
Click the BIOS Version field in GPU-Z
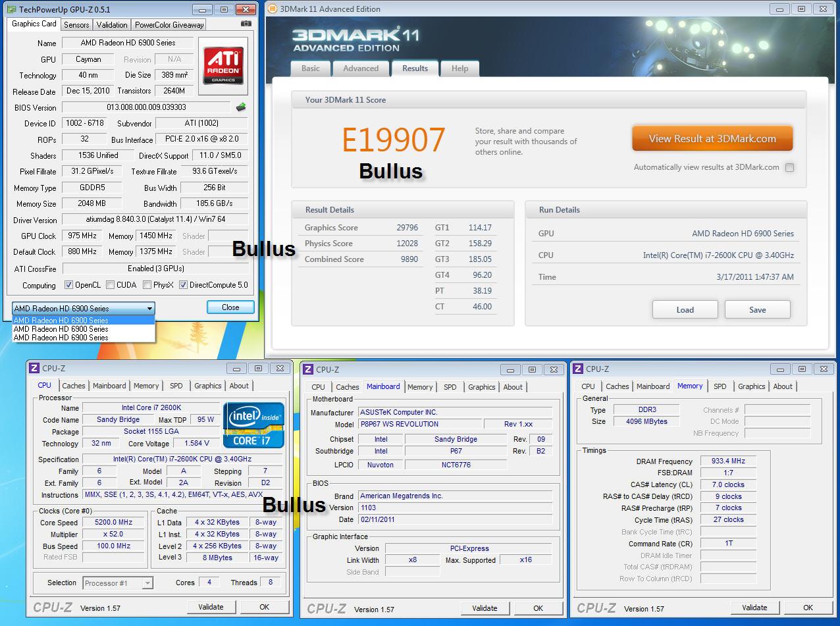point(146,107)
